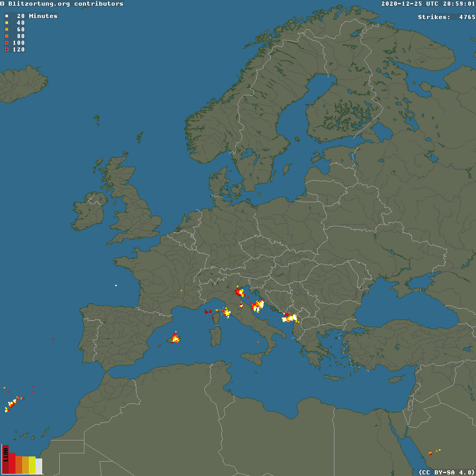
Task: Click the "80" legend label
Action: pos(21,36)
